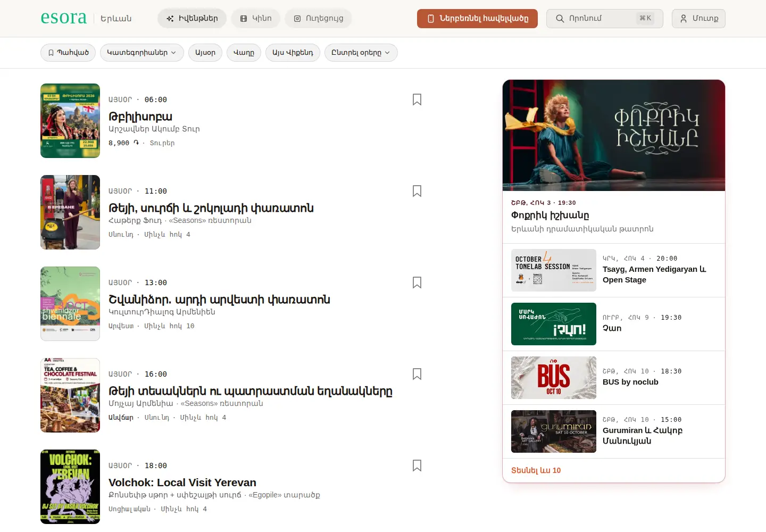Open the Volchok: Local Visit Yerevan title
This screenshot has height=532, width=766.
click(x=182, y=483)
